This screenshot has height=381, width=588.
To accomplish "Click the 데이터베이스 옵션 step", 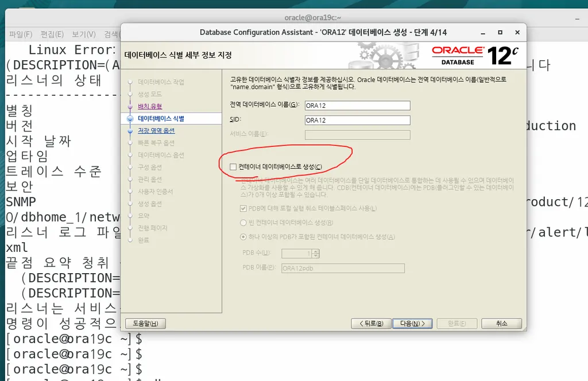I will 161,155.
